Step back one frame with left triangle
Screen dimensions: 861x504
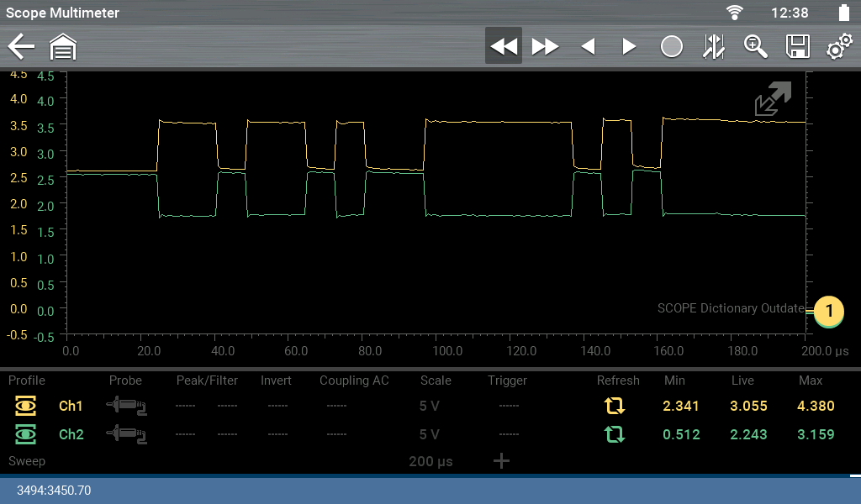pos(588,47)
